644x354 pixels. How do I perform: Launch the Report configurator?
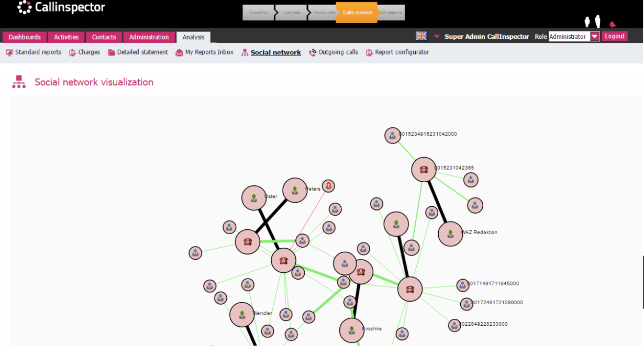(x=370, y=52)
